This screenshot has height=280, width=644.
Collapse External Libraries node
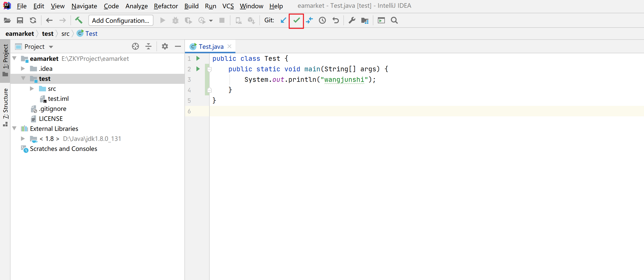coord(14,128)
